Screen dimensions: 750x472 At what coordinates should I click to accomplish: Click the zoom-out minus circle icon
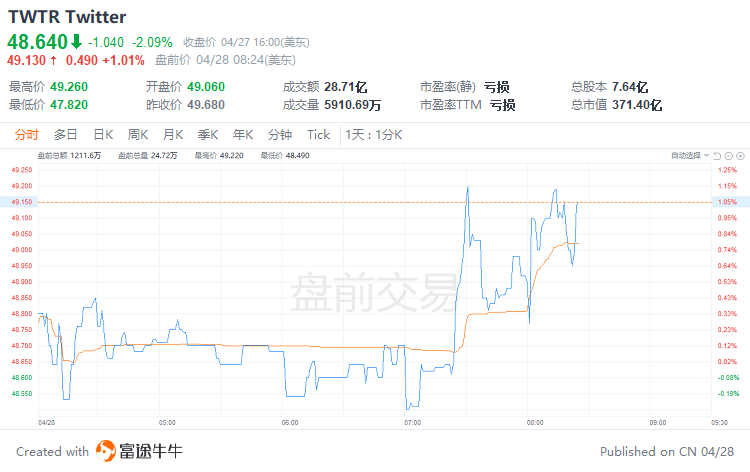tap(729, 156)
